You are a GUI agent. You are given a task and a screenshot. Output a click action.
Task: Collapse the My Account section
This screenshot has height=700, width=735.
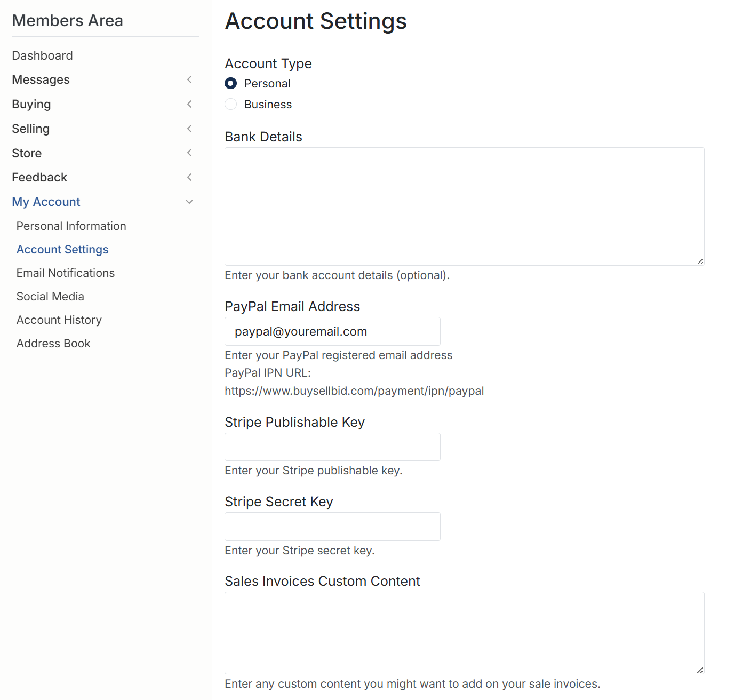pos(189,201)
